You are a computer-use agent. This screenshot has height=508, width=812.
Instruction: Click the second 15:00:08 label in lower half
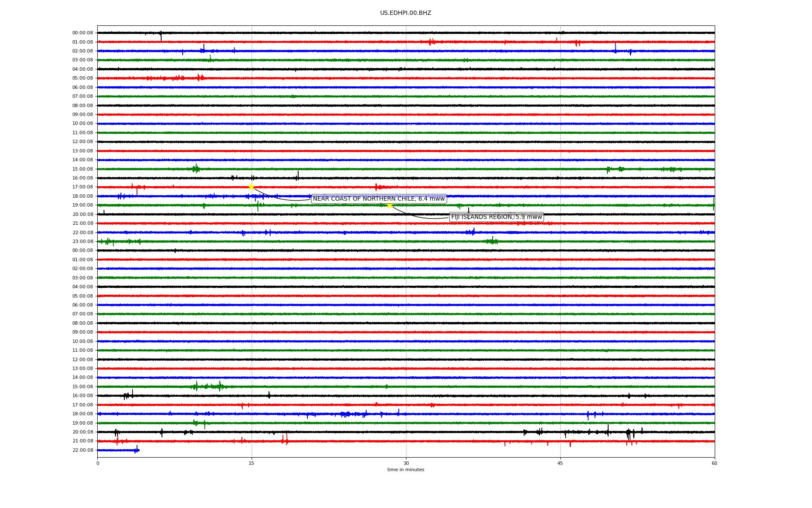[x=82, y=387]
